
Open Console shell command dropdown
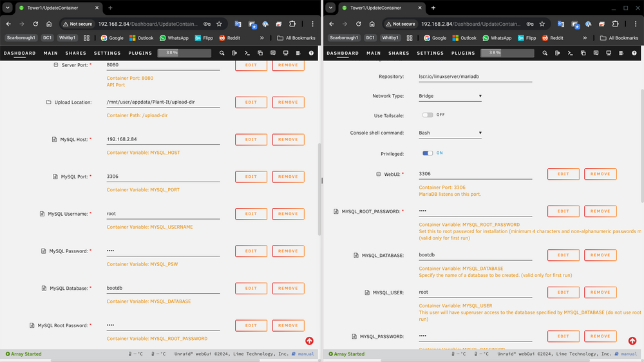450,133
